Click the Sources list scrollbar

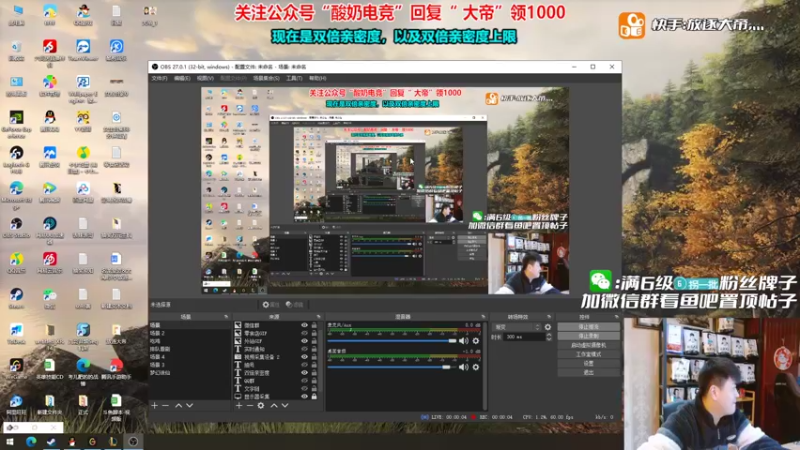(x=321, y=360)
